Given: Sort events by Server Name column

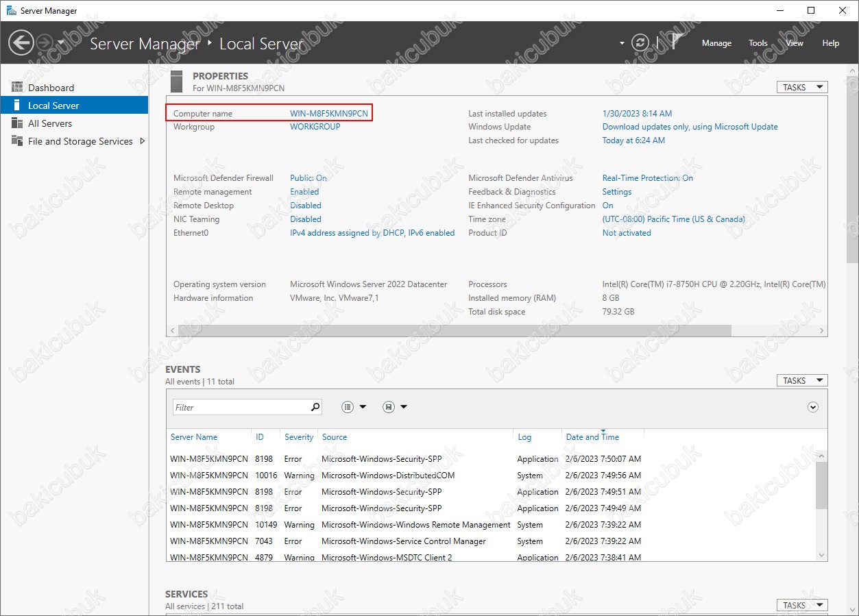Looking at the screenshot, I should (x=194, y=437).
